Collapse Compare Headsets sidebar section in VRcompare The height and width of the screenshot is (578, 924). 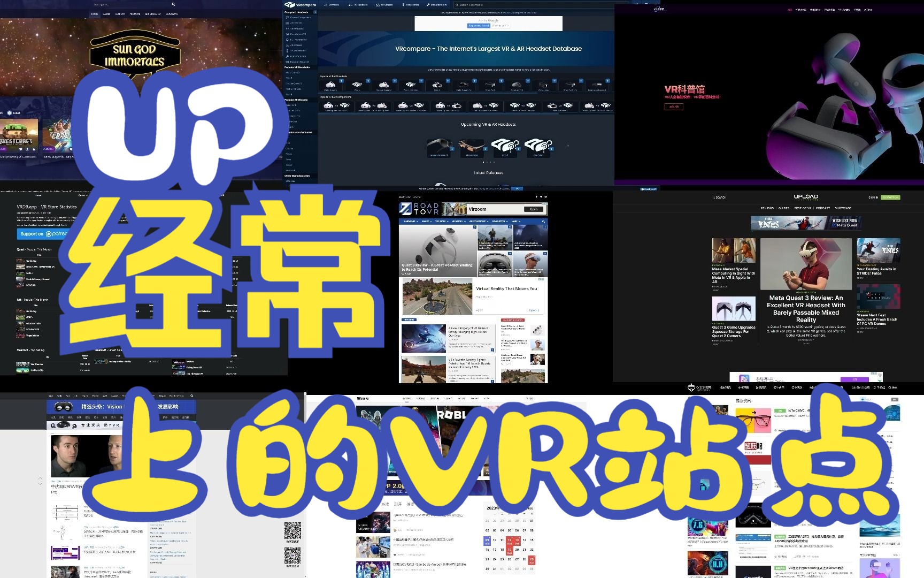[315, 12]
